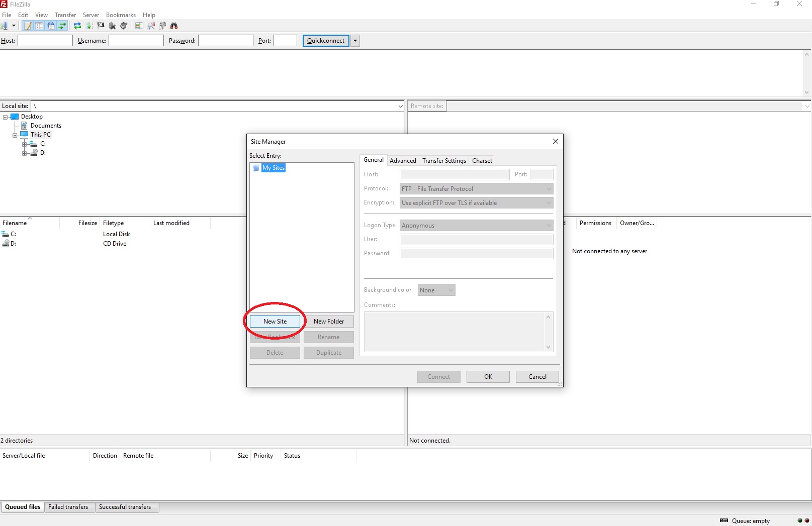Select the General tab
The width and height of the screenshot is (812, 526).
coord(374,160)
